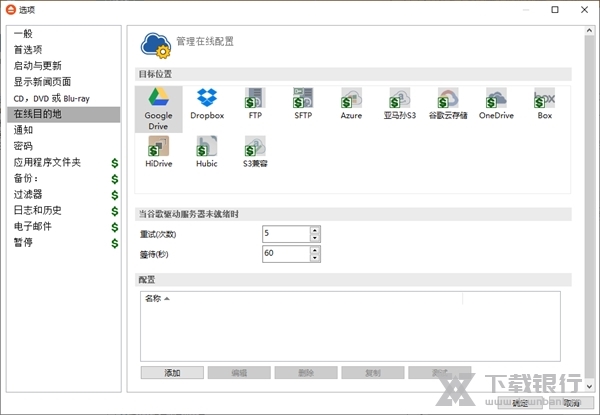This screenshot has width=600, height=415.
Task: Click the scrollbar up arrow
Action: pyautogui.click(x=589, y=31)
